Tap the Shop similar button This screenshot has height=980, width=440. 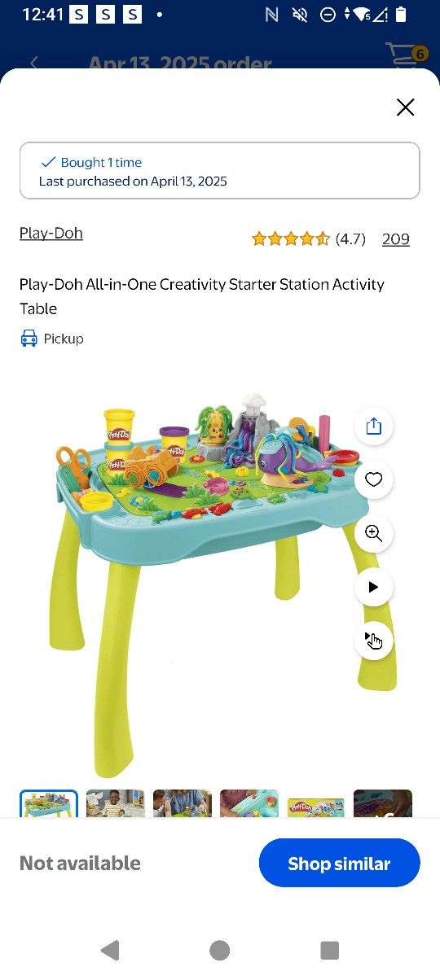point(340,863)
